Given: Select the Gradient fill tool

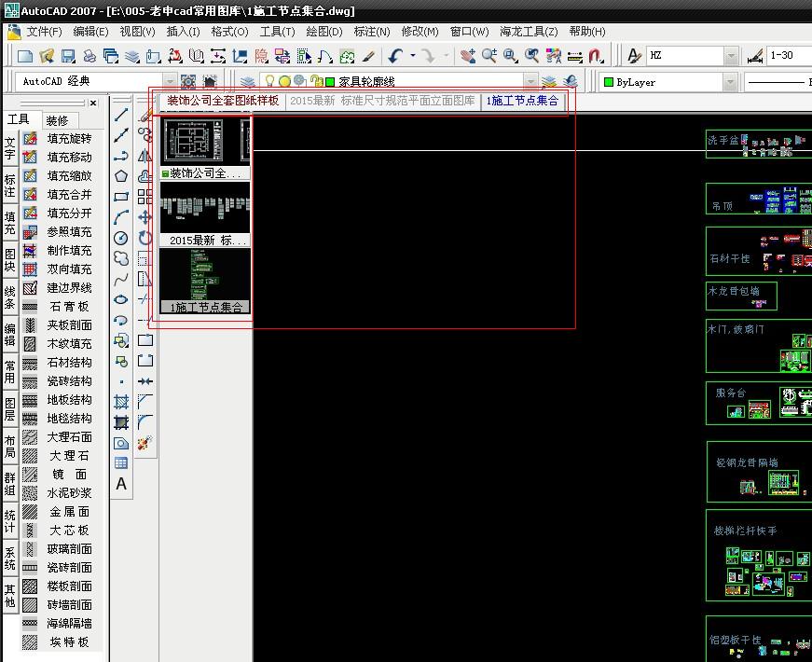Looking at the screenshot, I should [x=121, y=422].
